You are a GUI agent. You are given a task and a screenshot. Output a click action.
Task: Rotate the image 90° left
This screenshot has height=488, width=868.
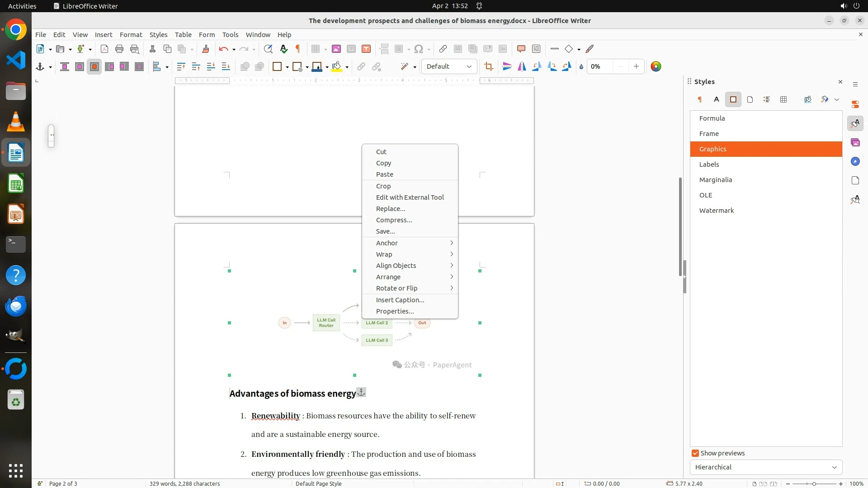pos(537,67)
